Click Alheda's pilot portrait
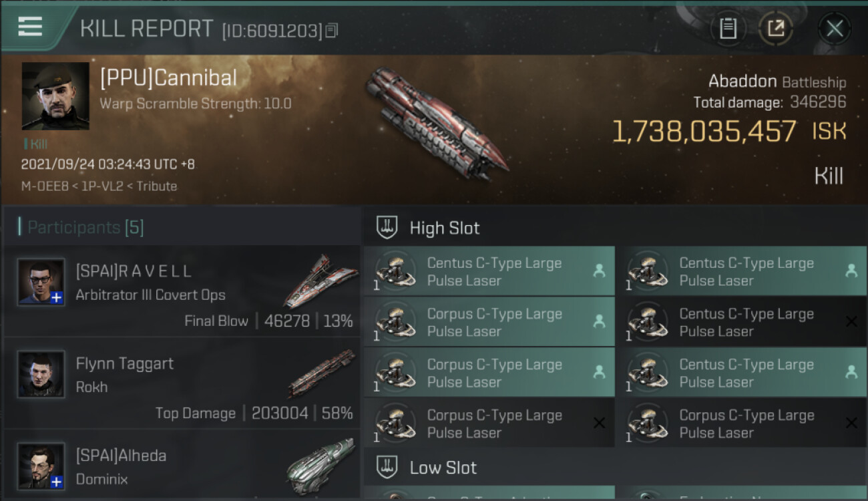This screenshot has height=501, width=868. point(41,466)
